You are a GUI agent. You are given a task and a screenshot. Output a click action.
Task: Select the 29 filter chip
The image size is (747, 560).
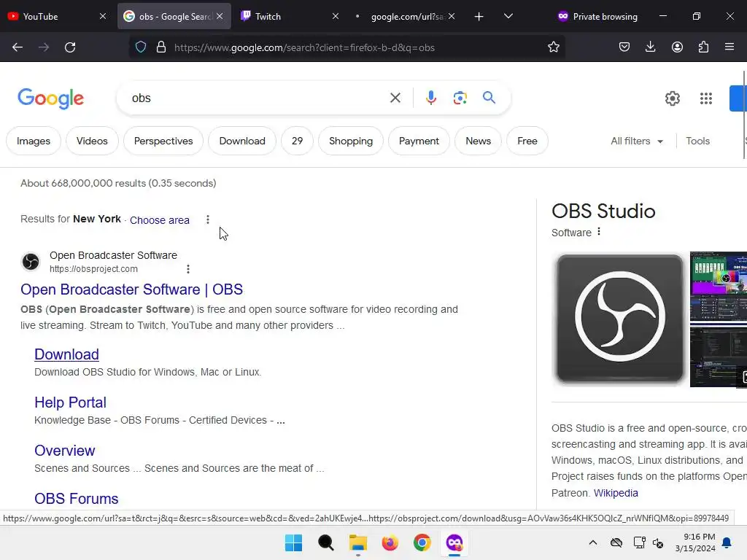(298, 141)
